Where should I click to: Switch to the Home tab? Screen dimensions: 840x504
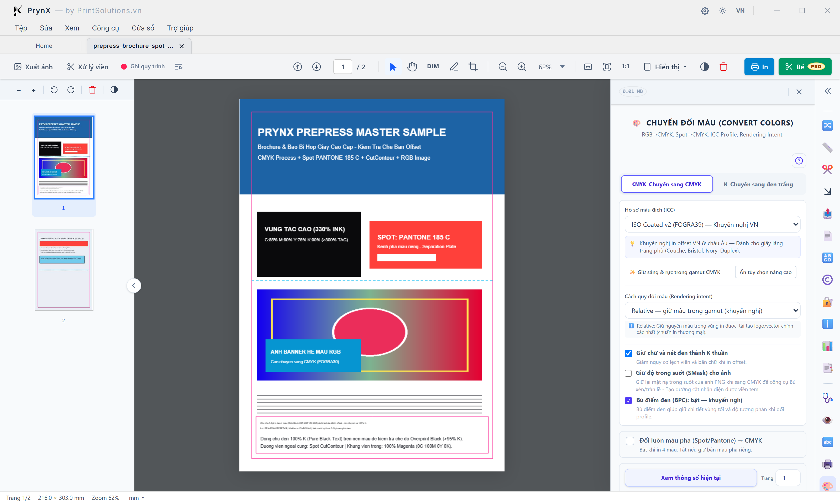tap(44, 46)
